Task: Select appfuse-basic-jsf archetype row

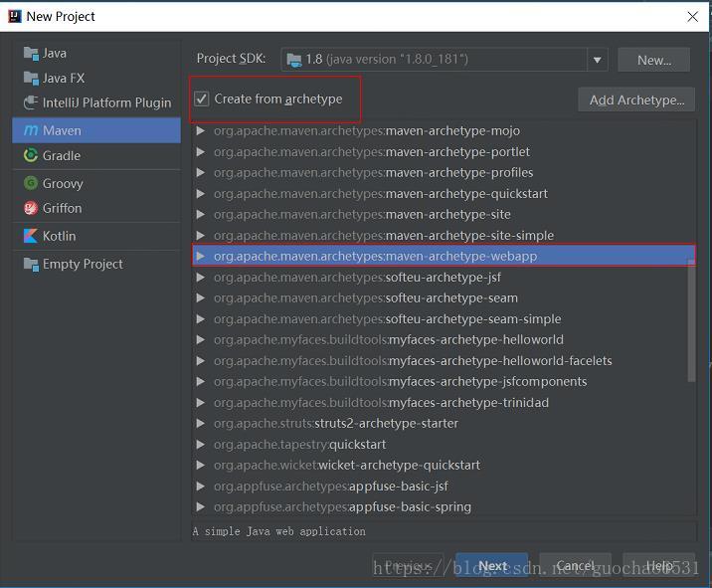Action: (x=444, y=487)
